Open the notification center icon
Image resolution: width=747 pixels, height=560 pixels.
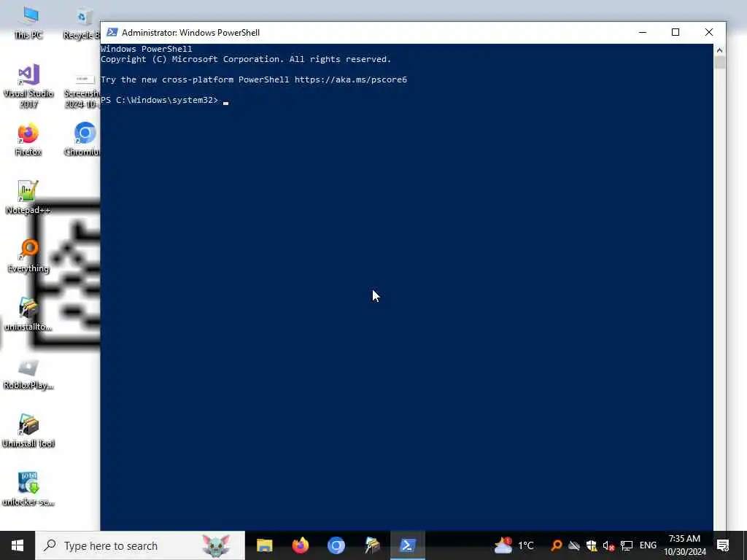point(723,545)
